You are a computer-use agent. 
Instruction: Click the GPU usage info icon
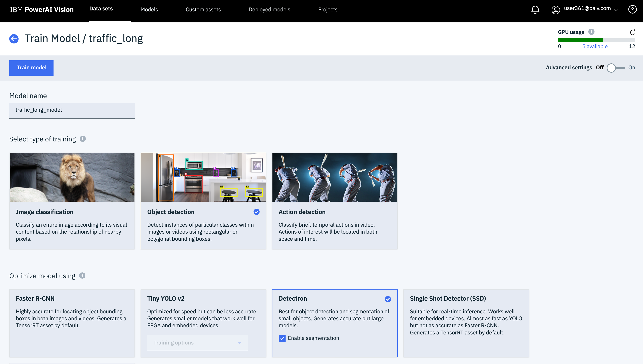pos(591,32)
